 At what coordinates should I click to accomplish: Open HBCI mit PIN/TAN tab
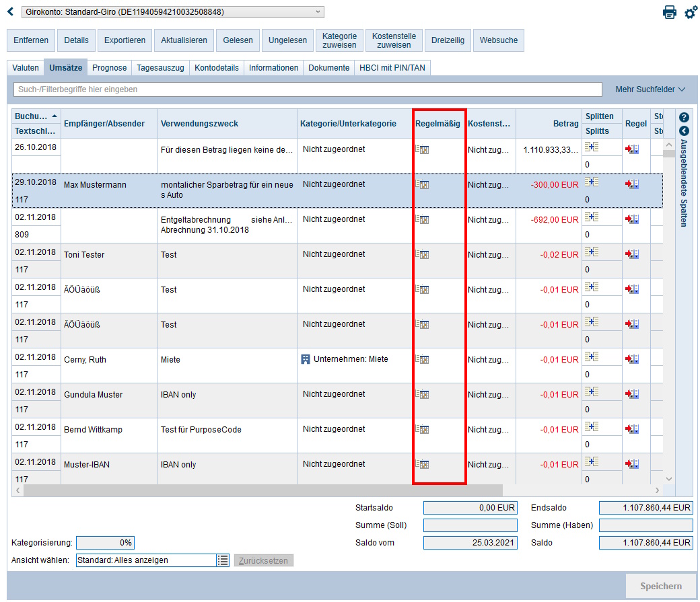[x=392, y=68]
